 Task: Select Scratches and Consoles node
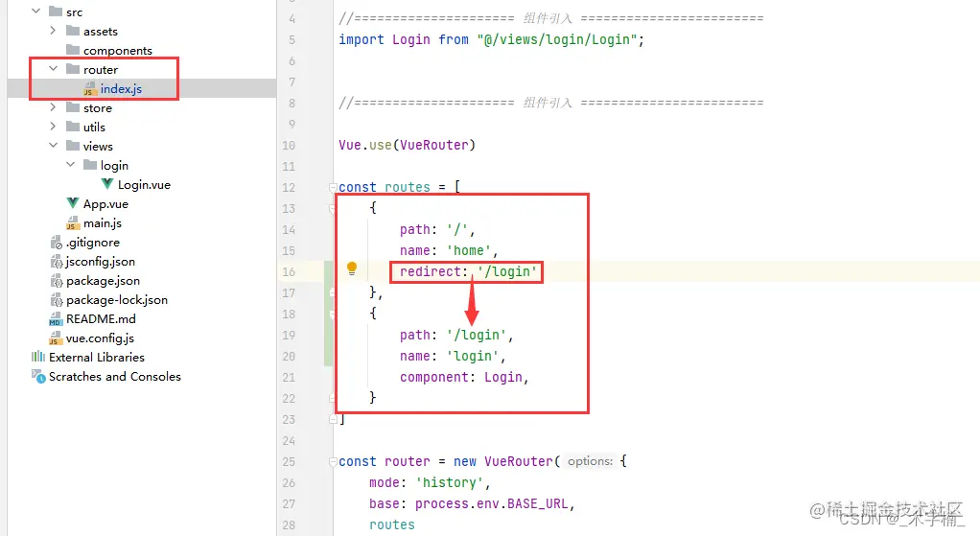click(x=115, y=377)
